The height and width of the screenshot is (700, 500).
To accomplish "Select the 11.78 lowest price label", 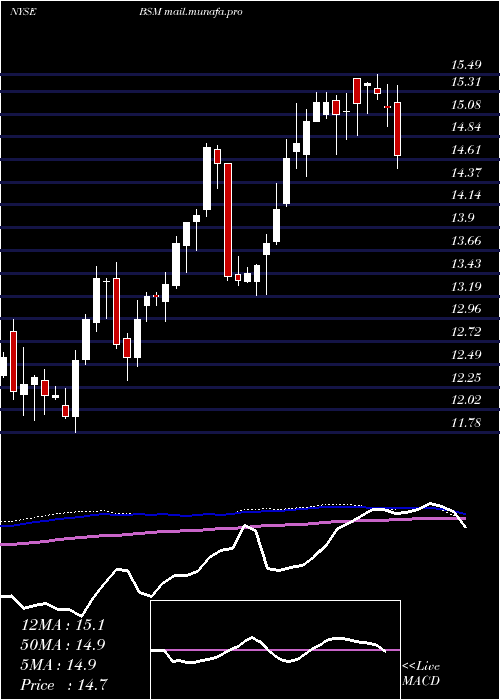I will 466,423.
